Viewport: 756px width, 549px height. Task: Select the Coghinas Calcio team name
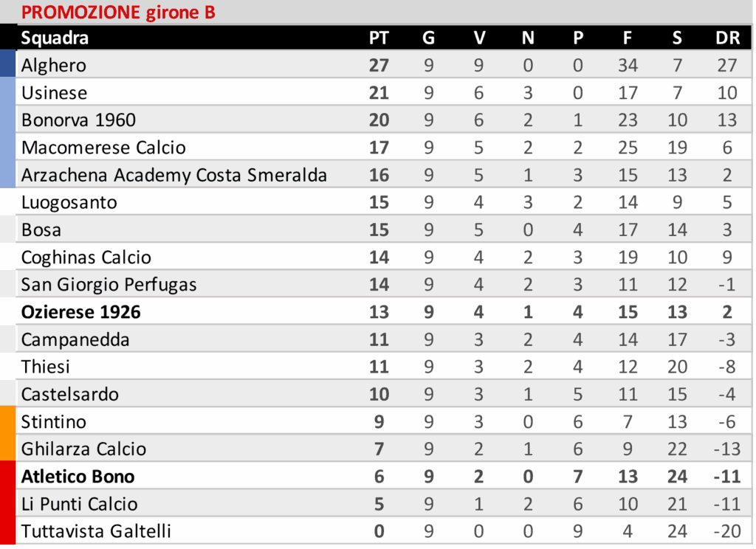click(x=86, y=258)
